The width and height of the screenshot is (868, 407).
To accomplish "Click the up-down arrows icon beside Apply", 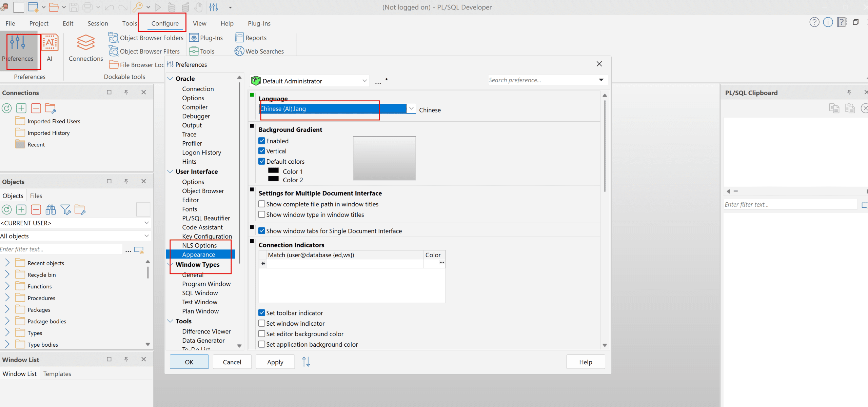I will pyautogui.click(x=306, y=362).
